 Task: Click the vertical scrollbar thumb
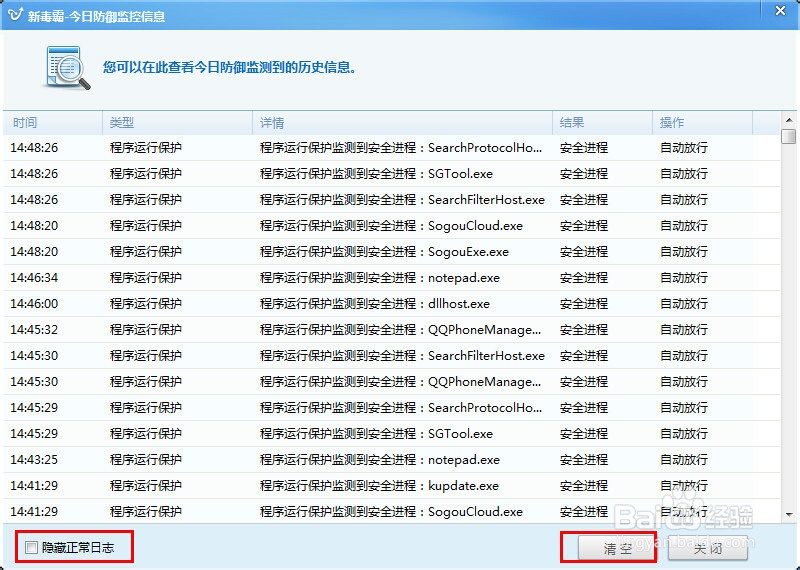[789, 136]
